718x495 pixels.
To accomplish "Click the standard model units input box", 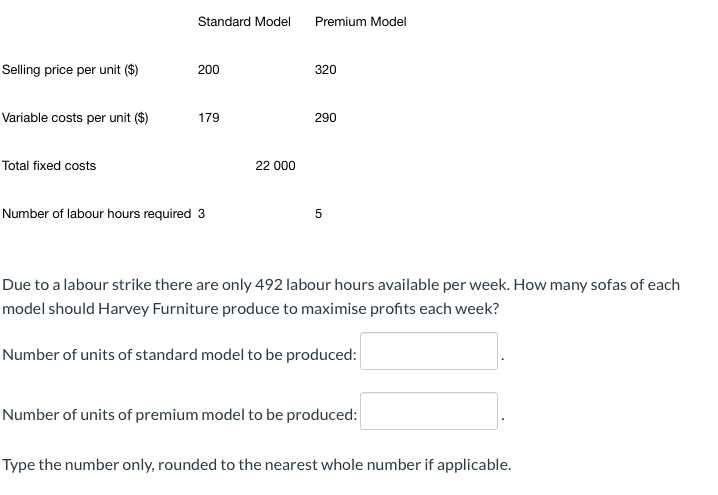I will tap(429, 351).
